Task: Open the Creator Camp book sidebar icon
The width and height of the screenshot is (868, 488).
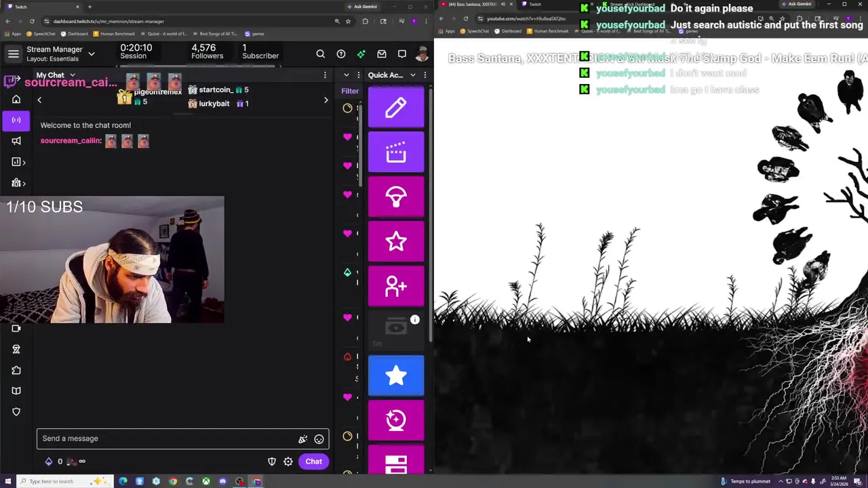Action: pyautogui.click(x=16, y=391)
